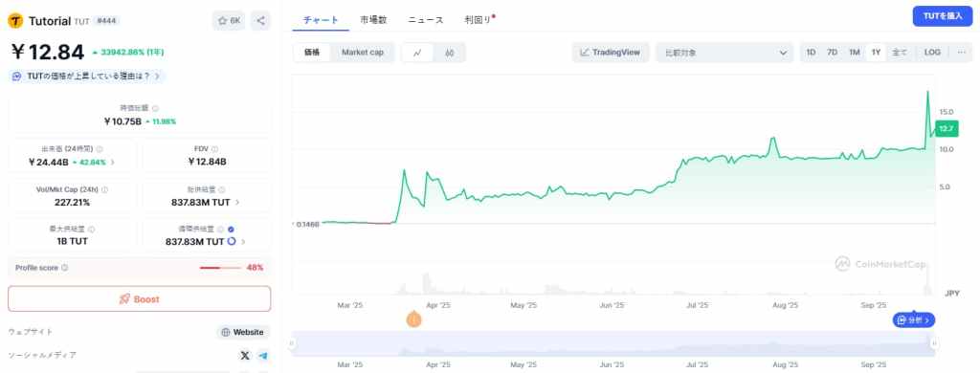Set chart range to 1D
Screen dimensions: 980x373
click(x=811, y=53)
